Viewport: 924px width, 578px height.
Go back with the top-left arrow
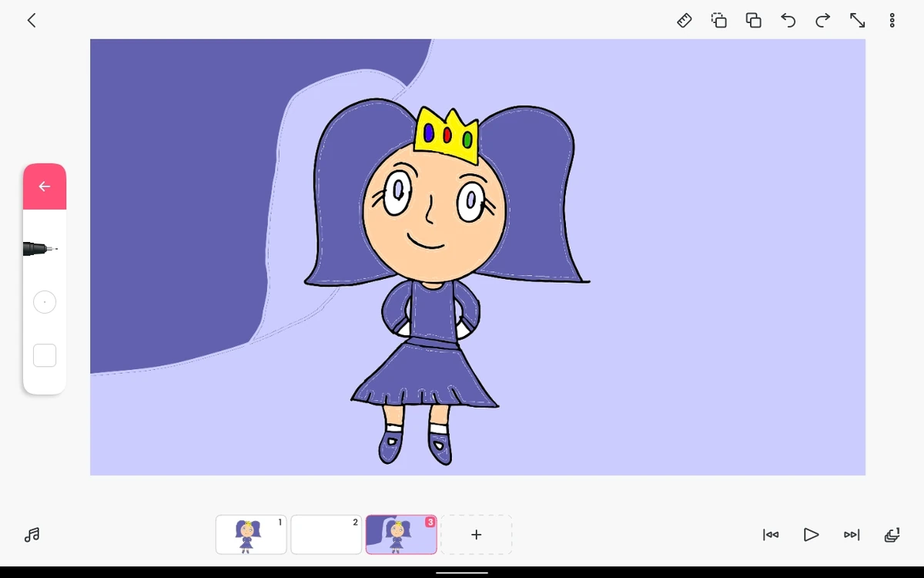pyautogui.click(x=31, y=20)
